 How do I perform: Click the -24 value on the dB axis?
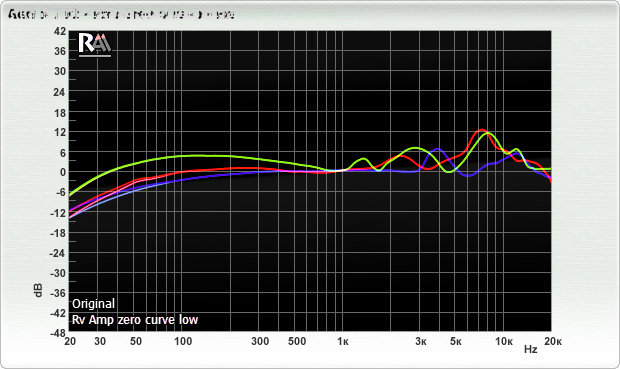click(58, 253)
